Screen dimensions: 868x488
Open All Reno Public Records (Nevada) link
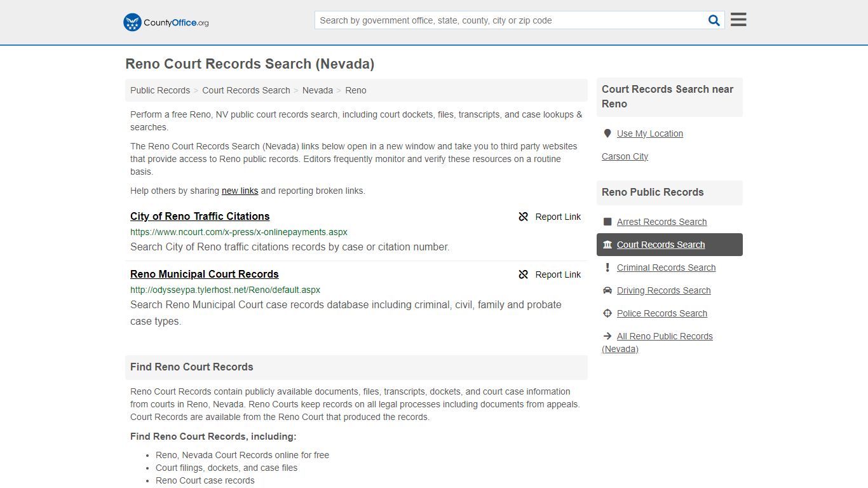click(x=657, y=342)
